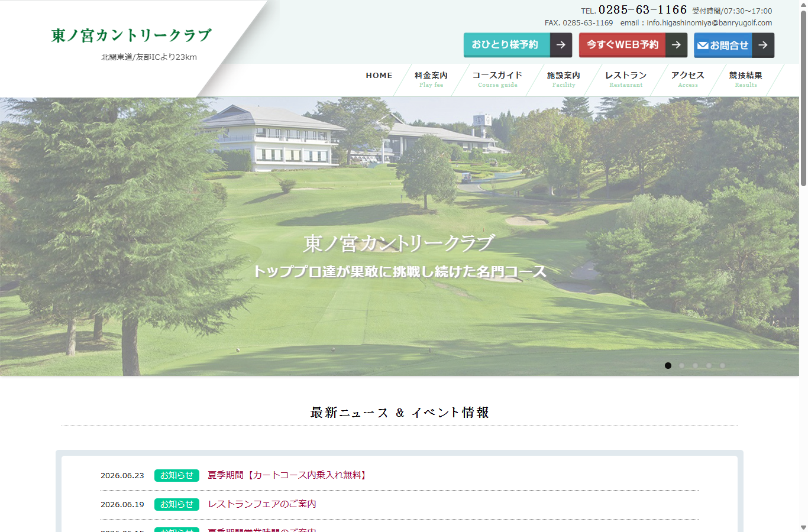Select the アクセス Access menu item
Screen dimensions: 808x532
688,79
